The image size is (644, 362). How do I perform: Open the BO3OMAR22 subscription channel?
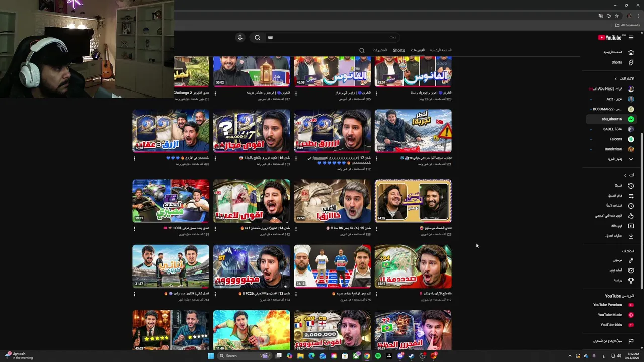(607, 109)
